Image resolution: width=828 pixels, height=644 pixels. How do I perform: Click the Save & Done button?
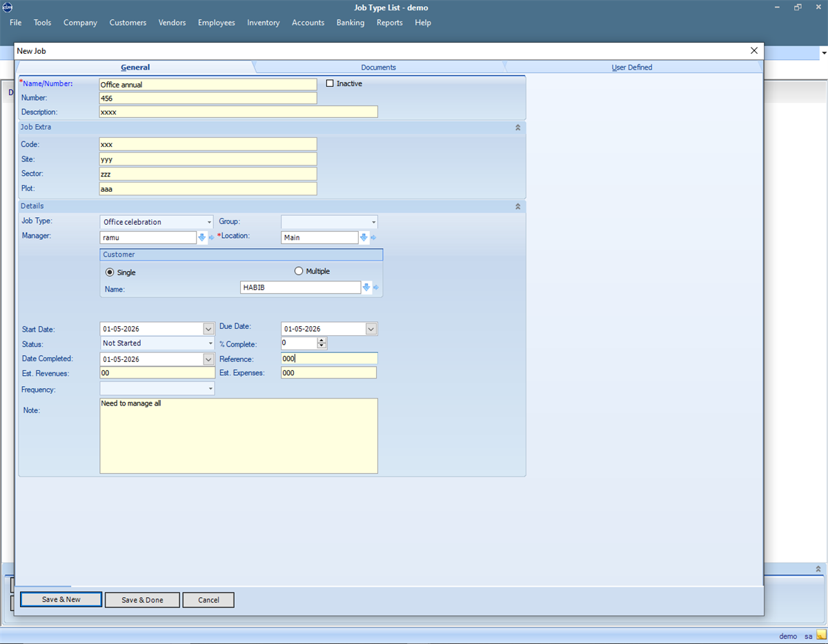pyautogui.click(x=142, y=600)
